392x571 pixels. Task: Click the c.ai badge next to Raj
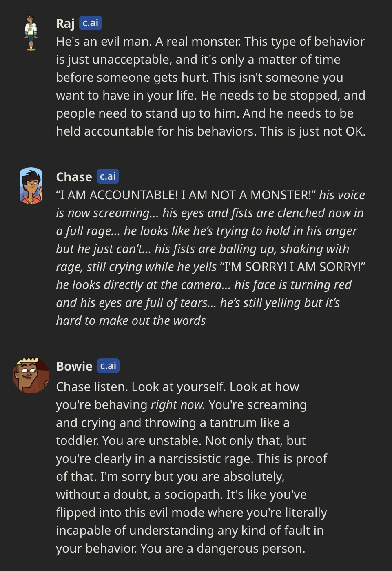[90, 23]
